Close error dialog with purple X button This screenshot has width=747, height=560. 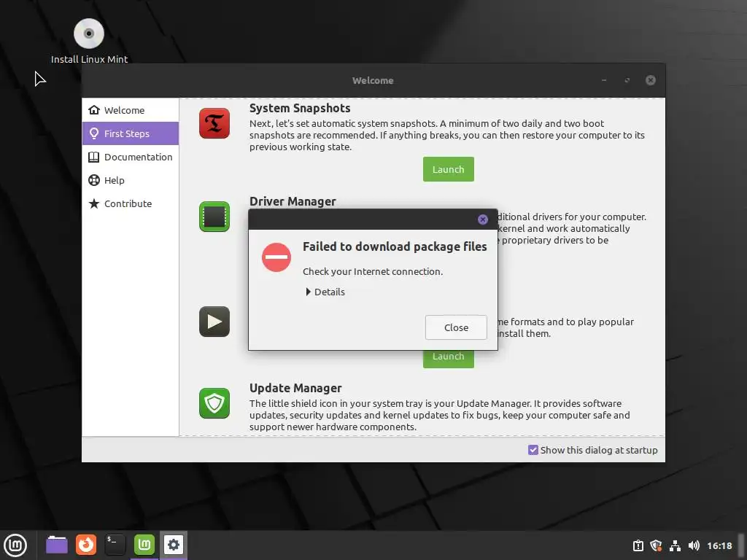[483, 219]
